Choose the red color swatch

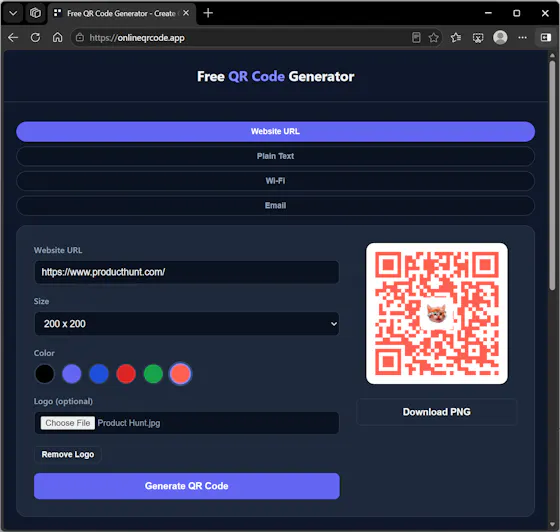point(126,374)
